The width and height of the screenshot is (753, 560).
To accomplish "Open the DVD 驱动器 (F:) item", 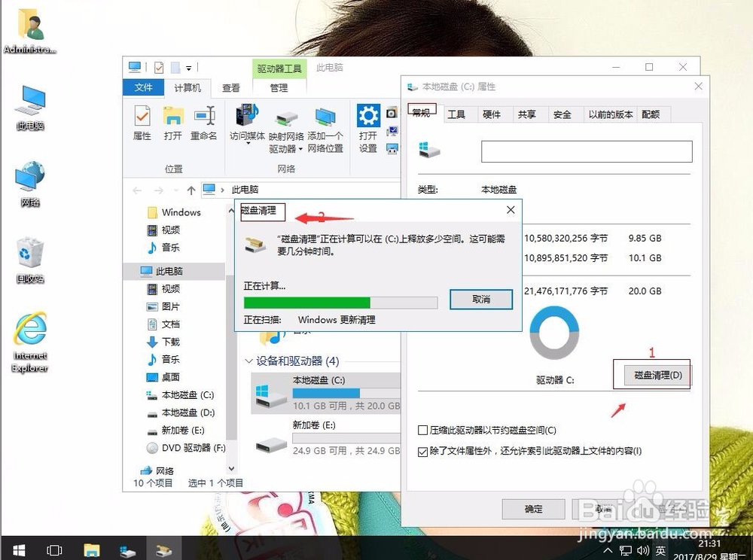I will pos(185,449).
